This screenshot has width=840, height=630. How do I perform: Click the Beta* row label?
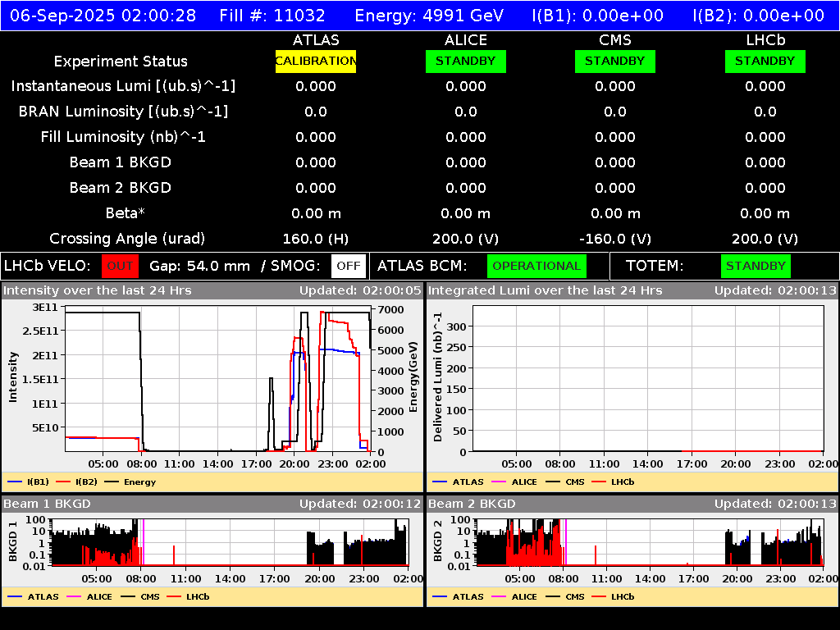point(126,213)
